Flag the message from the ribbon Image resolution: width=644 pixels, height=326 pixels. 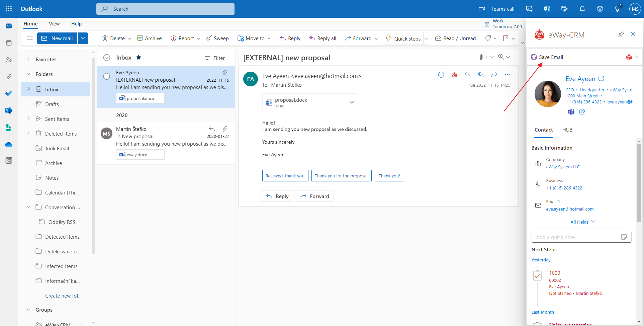[x=505, y=38]
